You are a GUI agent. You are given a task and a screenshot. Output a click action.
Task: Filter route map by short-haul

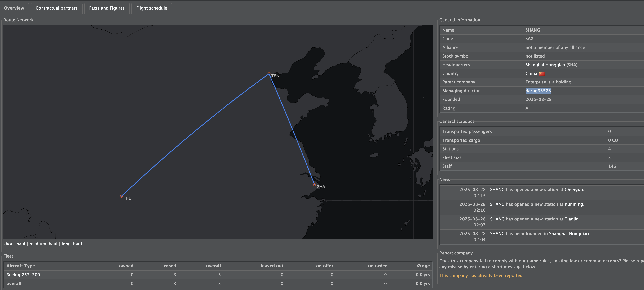[x=14, y=244]
